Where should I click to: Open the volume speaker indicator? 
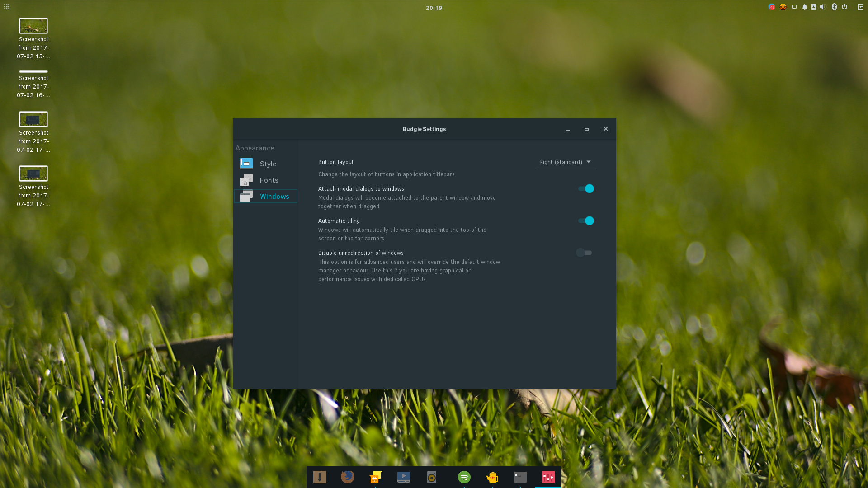823,7
